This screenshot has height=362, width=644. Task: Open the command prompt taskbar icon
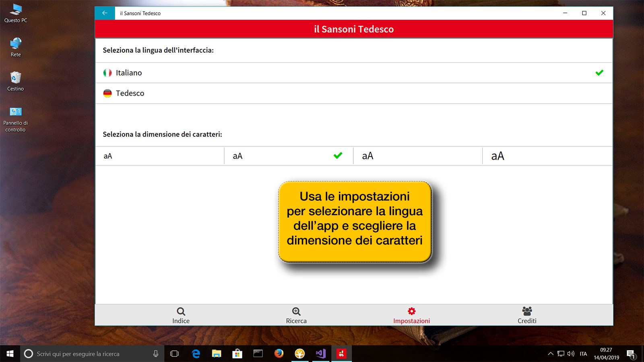258,354
